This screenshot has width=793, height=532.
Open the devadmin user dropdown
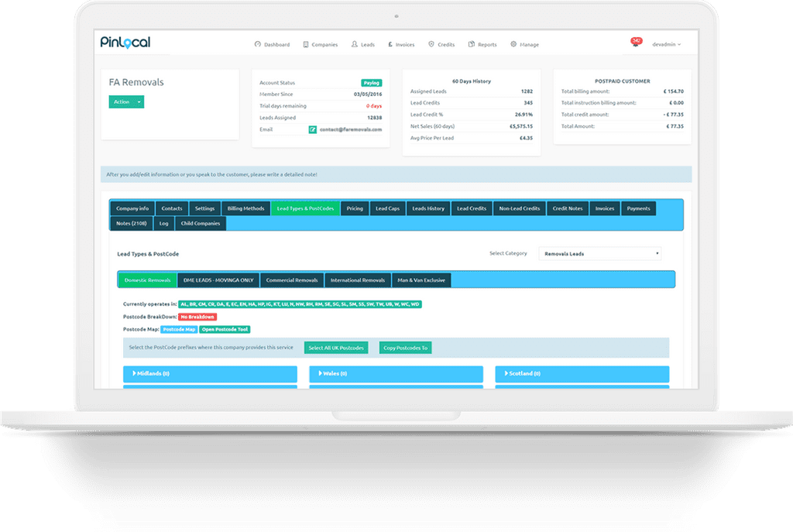point(667,45)
